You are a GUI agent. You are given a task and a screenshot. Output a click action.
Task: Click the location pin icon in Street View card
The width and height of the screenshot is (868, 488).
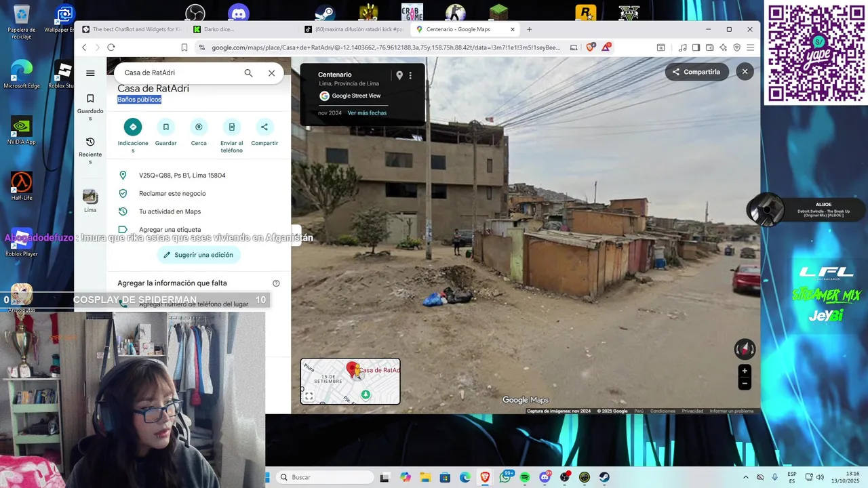[399, 75]
